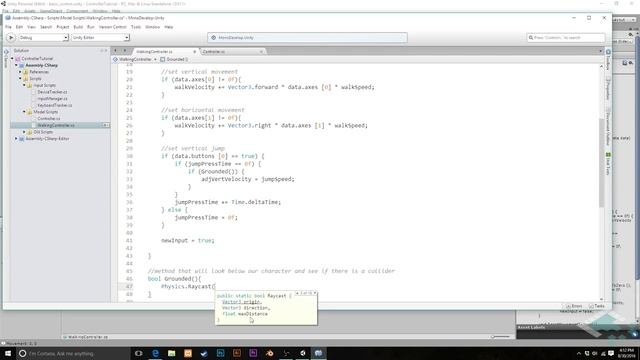Select KeyboardTracker.cs in solution tree
This screenshot has height=360, width=640.
(55, 105)
